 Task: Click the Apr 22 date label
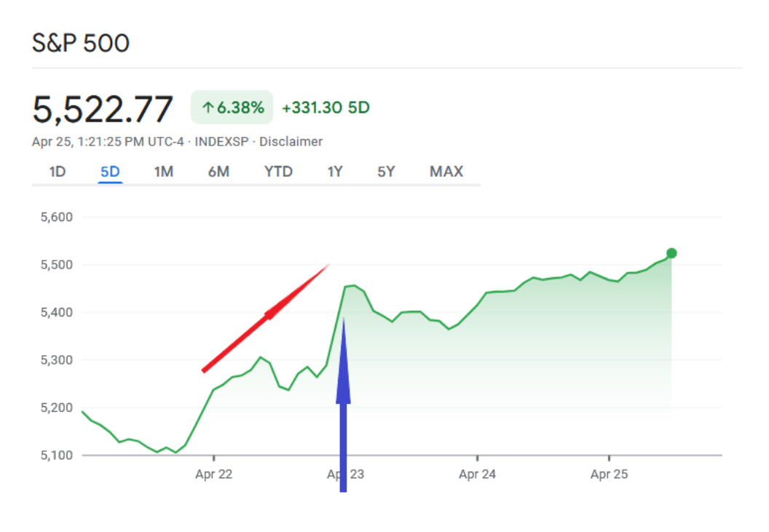(214, 475)
